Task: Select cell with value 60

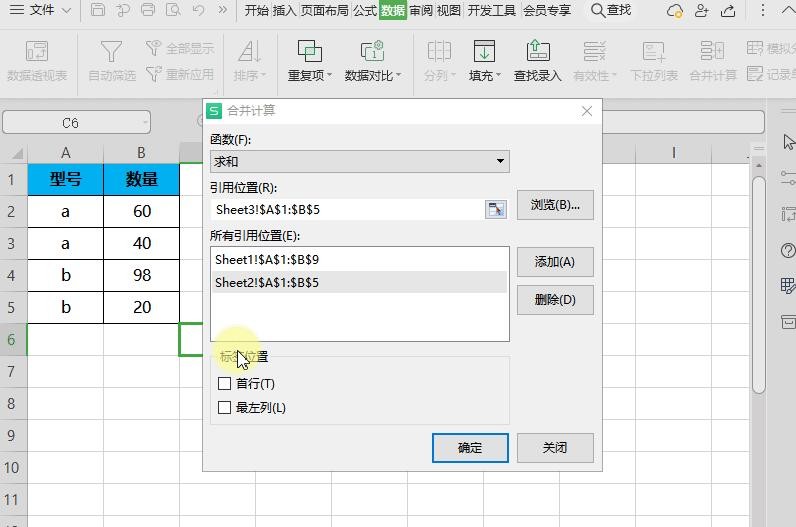Action: [x=141, y=211]
